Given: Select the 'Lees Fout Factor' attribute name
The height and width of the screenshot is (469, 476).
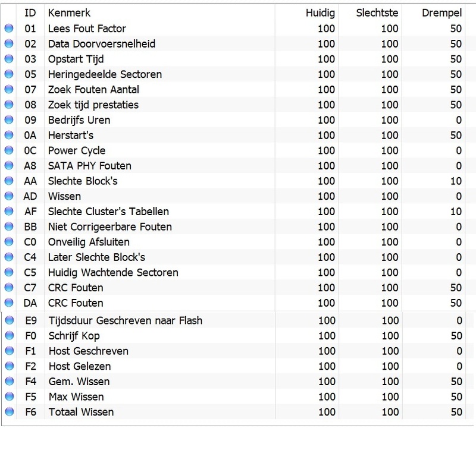Looking at the screenshot, I should [x=87, y=29].
